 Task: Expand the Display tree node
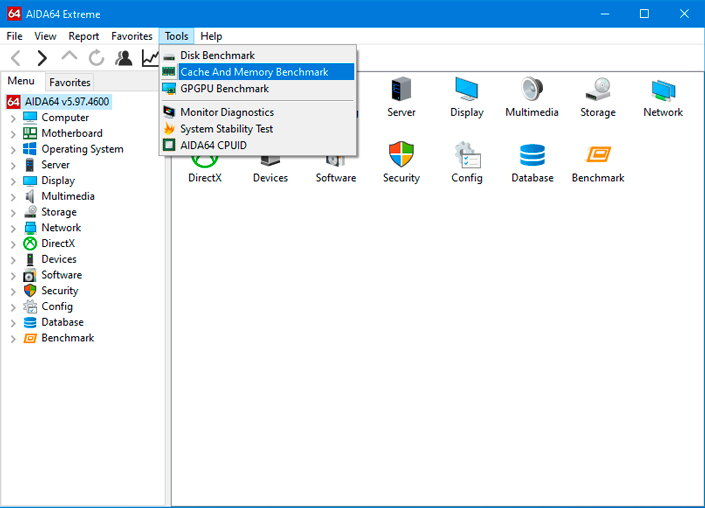click(13, 181)
